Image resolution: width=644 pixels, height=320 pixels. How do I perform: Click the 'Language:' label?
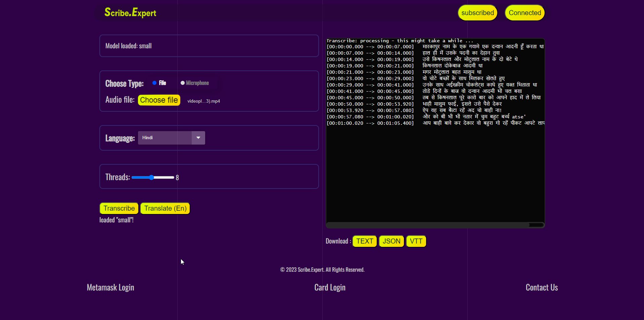tap(120, 138)
